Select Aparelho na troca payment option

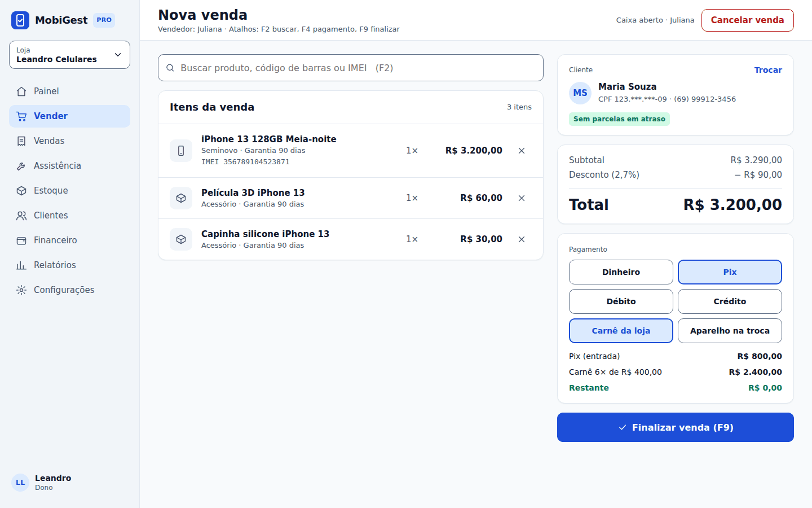point(730,331)
